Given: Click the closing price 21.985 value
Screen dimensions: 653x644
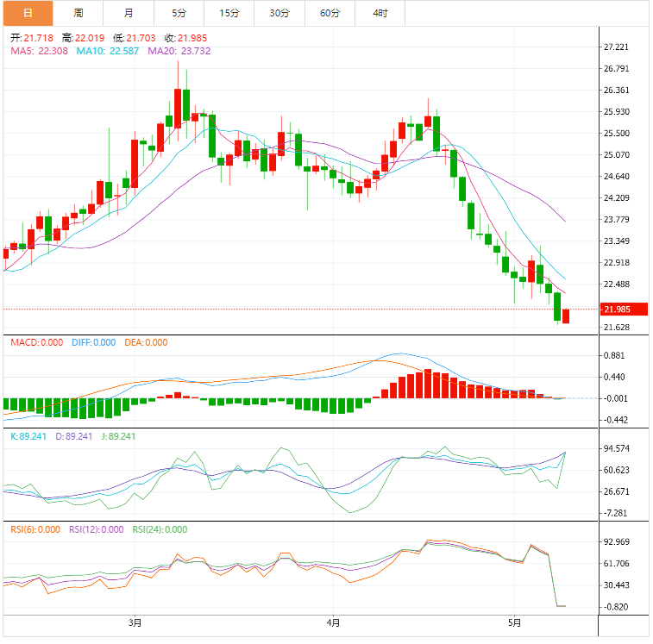Looking at the screenshot, I should (192, 38).
